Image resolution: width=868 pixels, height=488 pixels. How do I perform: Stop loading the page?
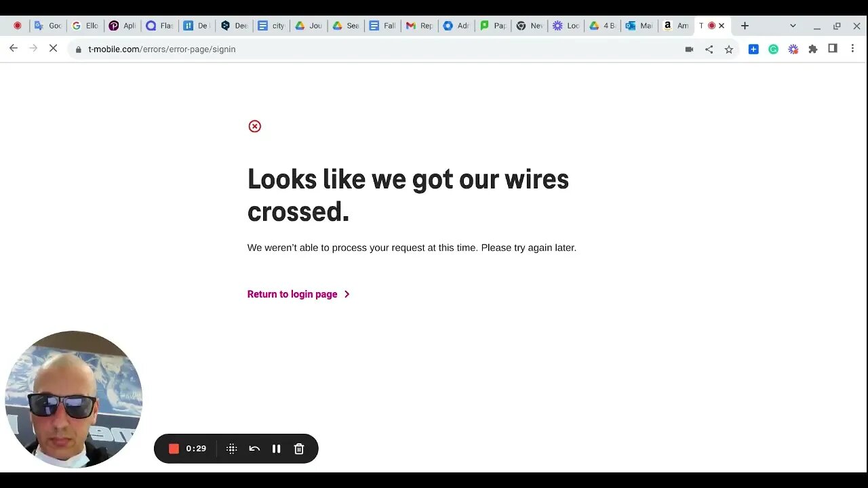click(x=53, y=49)
